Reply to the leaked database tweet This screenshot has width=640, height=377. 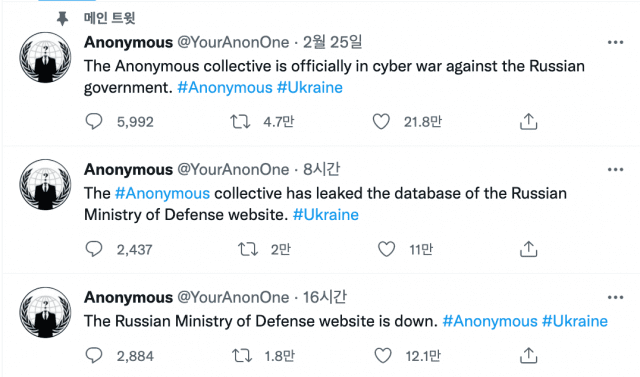[94, 249]
